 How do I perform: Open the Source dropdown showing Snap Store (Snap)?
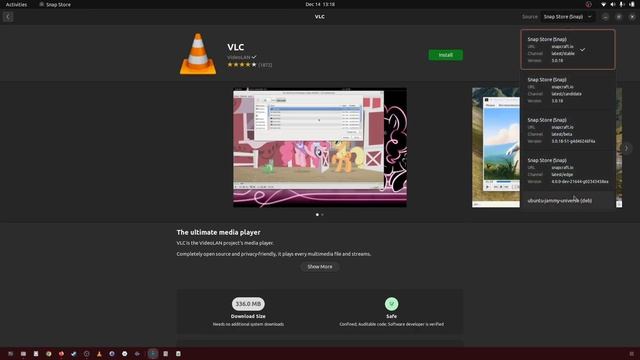click(x=568, y=17)
